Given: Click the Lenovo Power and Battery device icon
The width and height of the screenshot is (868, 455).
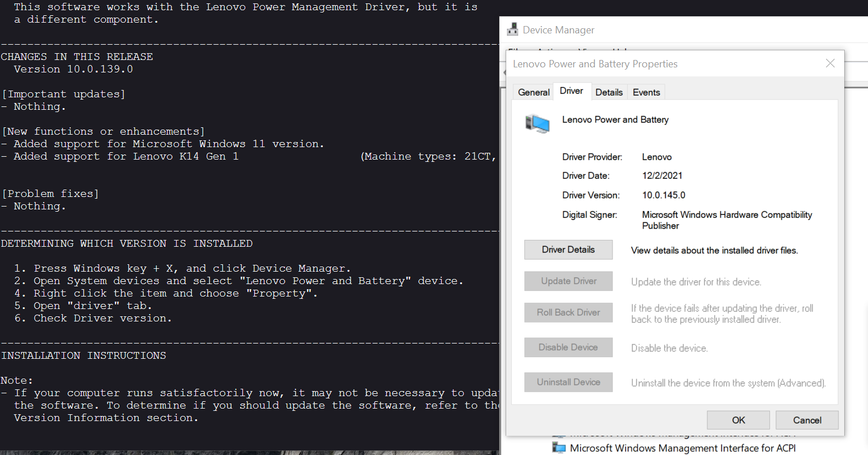Looking at the screenshot, I should (x=537, y=123).
